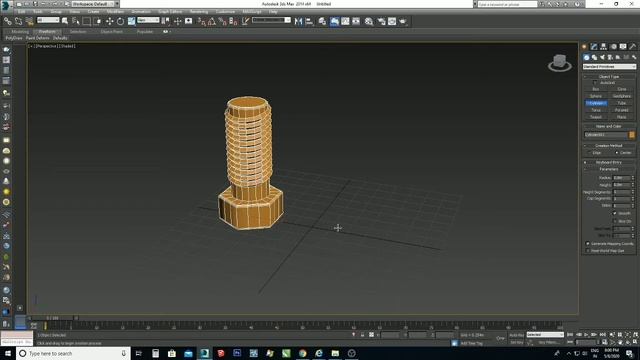Expand the Keyboard Entry rollout

pos(609,162)
